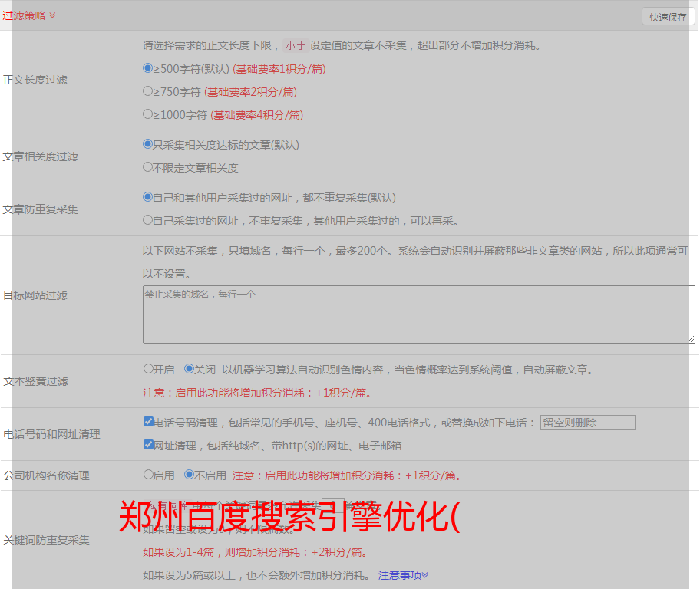Collapse the 过滤策略 section header
Image resolution: width=700 pixels, height=589 pixels.
pyautogui.click(x=29, y=15)
